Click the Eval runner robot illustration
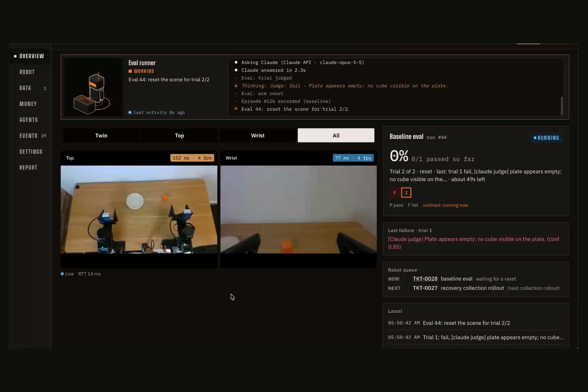The height and width of the screenshot is (392, 588). point(93,87)
